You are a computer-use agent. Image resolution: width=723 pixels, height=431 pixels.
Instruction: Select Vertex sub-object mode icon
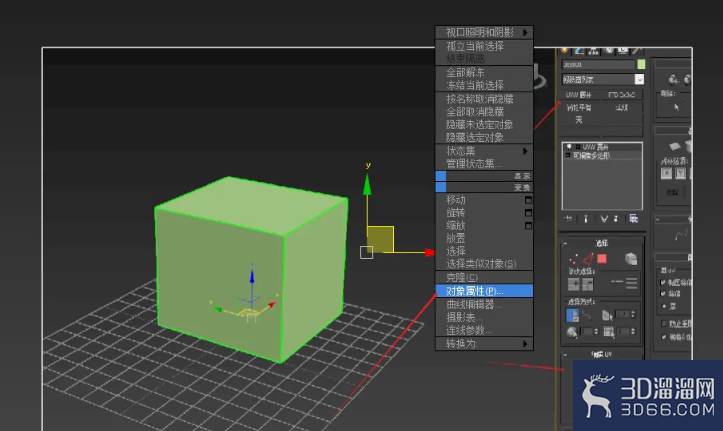[573, 259]
